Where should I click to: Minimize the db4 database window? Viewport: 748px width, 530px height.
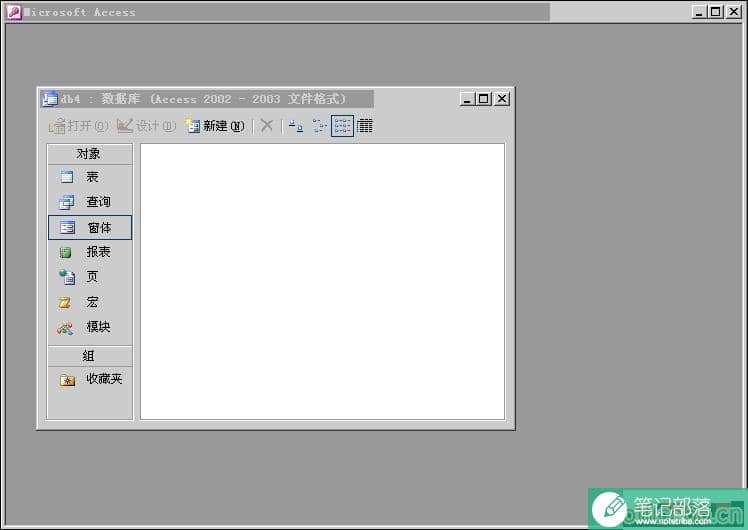pos(467,99)
